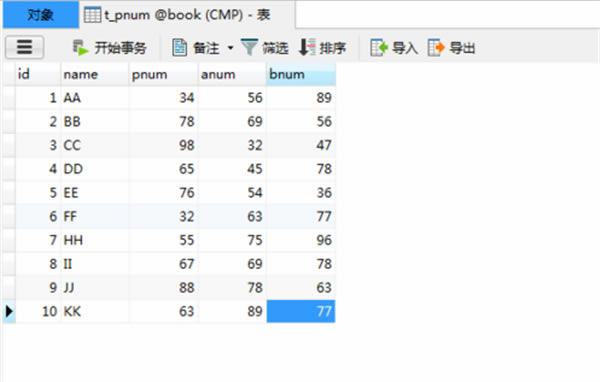Screen dimensions: 600x382
Task: Click the bnum column header
Action: coord(301,74)
